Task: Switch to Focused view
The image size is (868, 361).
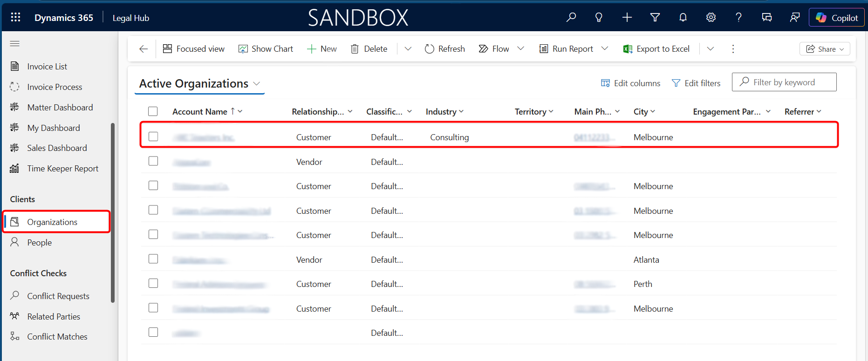Action: 193,49
